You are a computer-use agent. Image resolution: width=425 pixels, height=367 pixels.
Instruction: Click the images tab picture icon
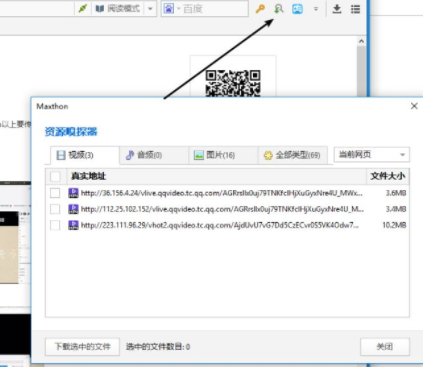[x=199, y=155]
